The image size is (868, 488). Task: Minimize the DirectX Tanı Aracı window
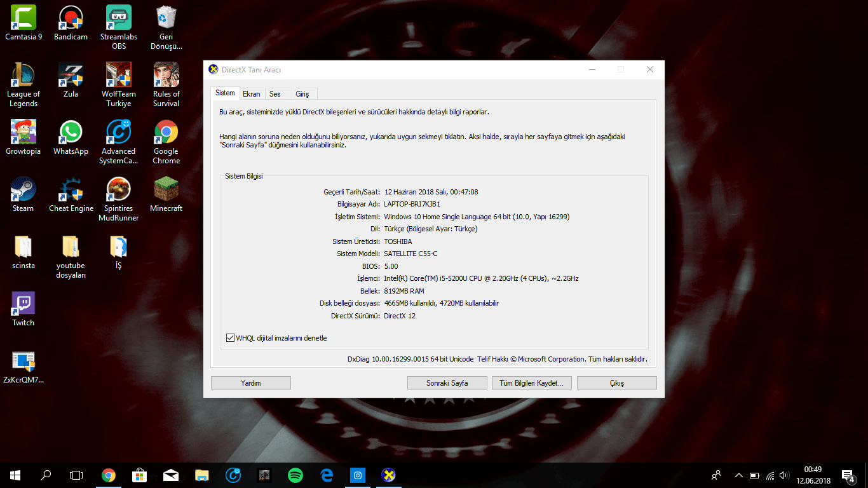tap(592, 69)
